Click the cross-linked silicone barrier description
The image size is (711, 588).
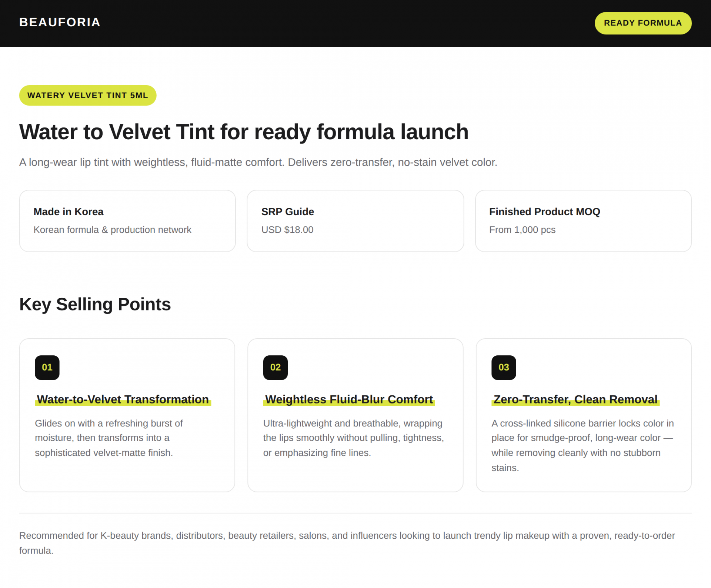click(583, 445)
